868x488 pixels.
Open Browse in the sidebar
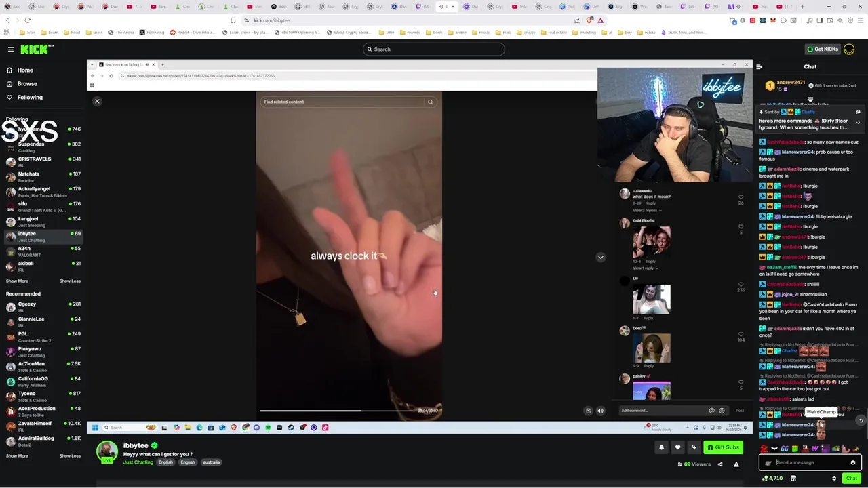point(27,83)
